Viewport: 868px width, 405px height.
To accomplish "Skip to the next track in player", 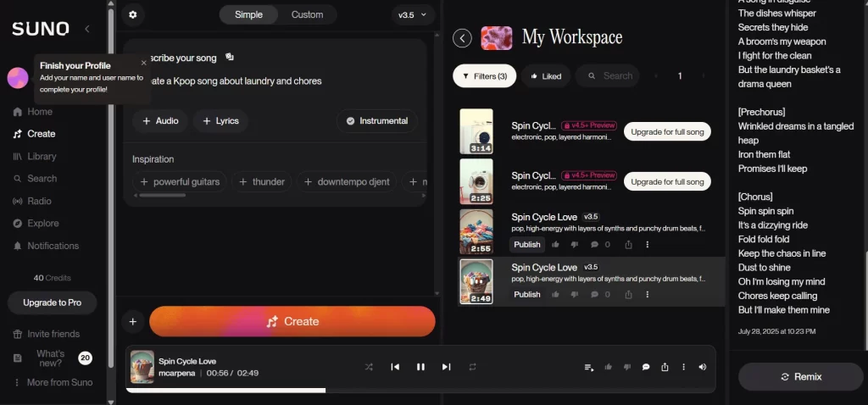I will (446, 367).
